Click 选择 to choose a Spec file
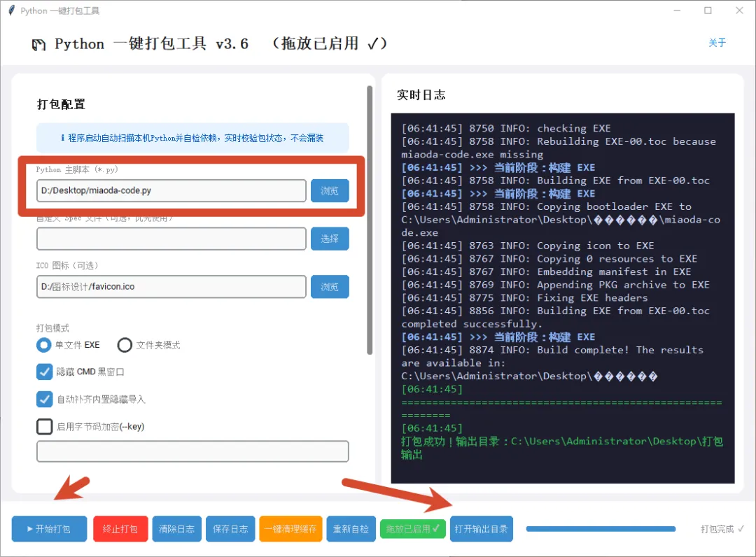The width and height of the screenshot is (756, 557). pyautogui.click(x=330, y=239)
